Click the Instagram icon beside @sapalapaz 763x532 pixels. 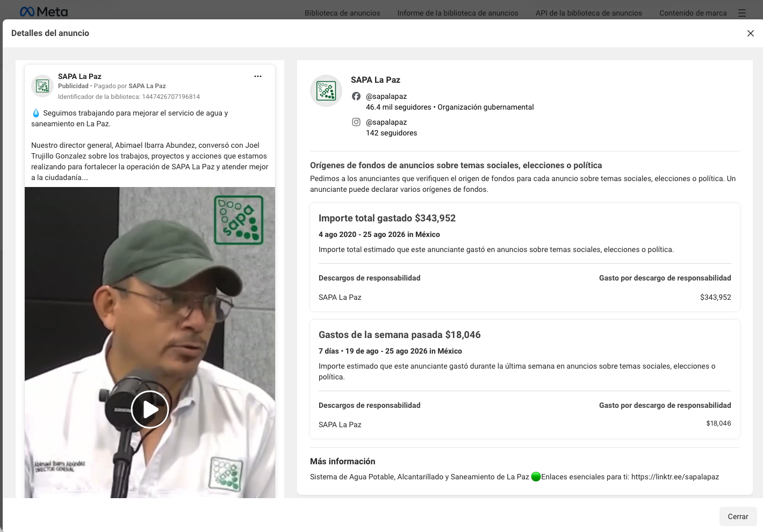click(x=356, y=122)
